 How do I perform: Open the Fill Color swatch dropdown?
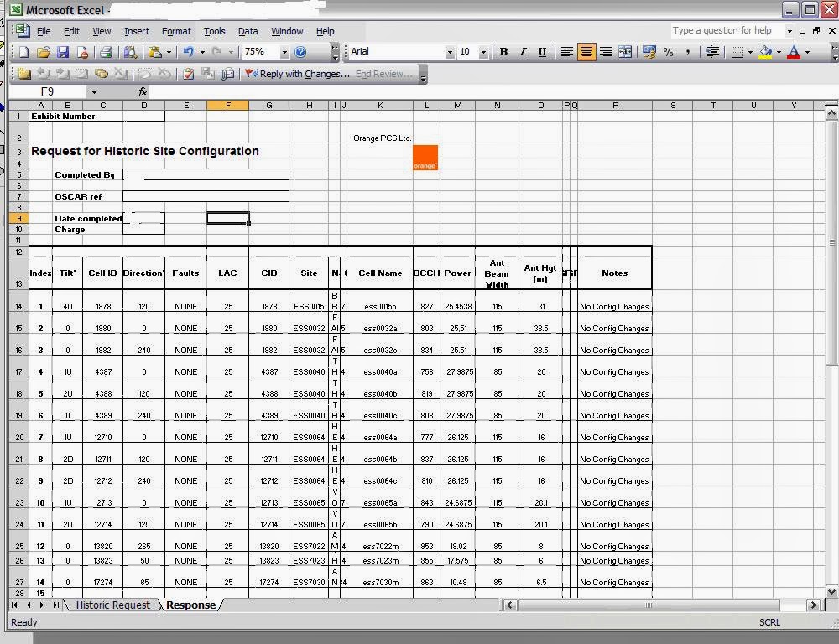[x=779, y=52]
